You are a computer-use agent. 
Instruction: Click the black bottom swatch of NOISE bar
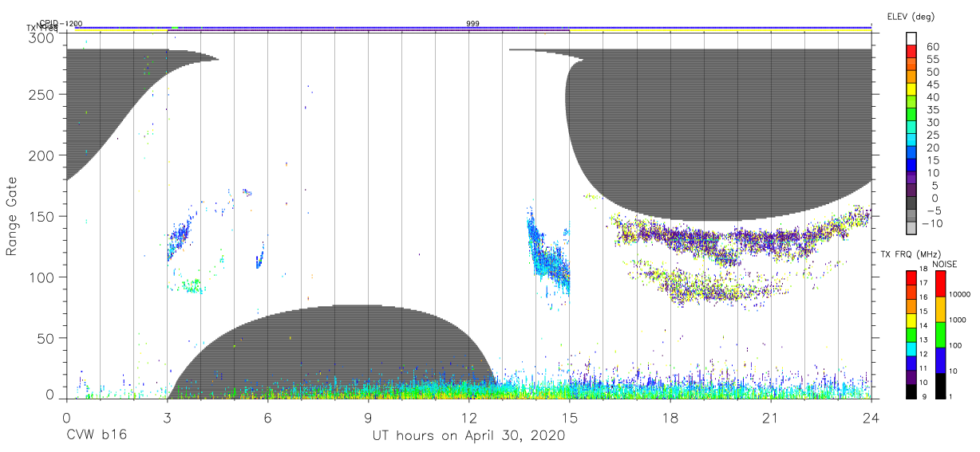point(942,386)
